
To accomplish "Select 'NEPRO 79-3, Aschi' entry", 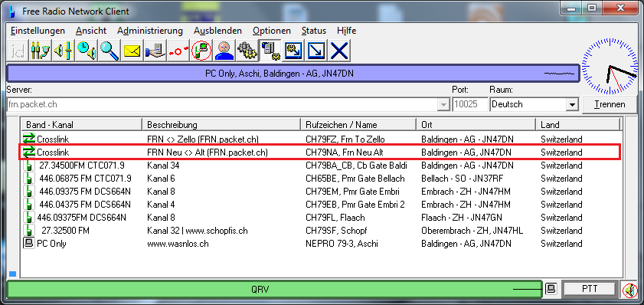I will tap(342, 244).
